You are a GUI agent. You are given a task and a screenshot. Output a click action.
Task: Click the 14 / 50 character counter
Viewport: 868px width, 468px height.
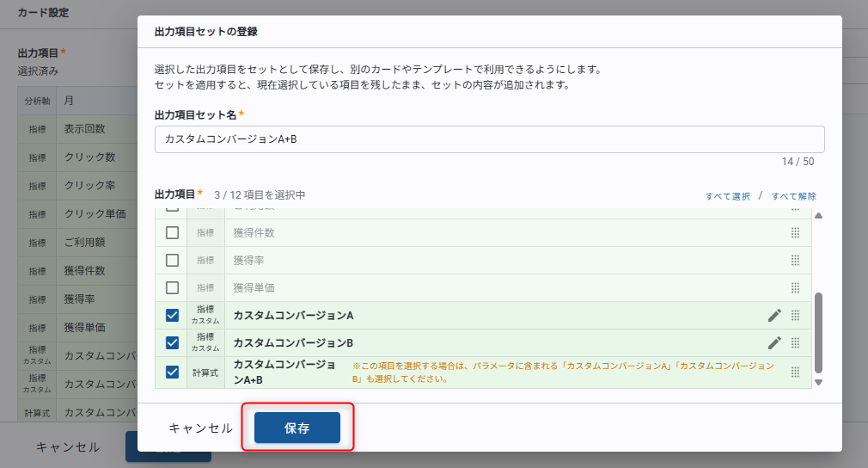tap(798, 162)
